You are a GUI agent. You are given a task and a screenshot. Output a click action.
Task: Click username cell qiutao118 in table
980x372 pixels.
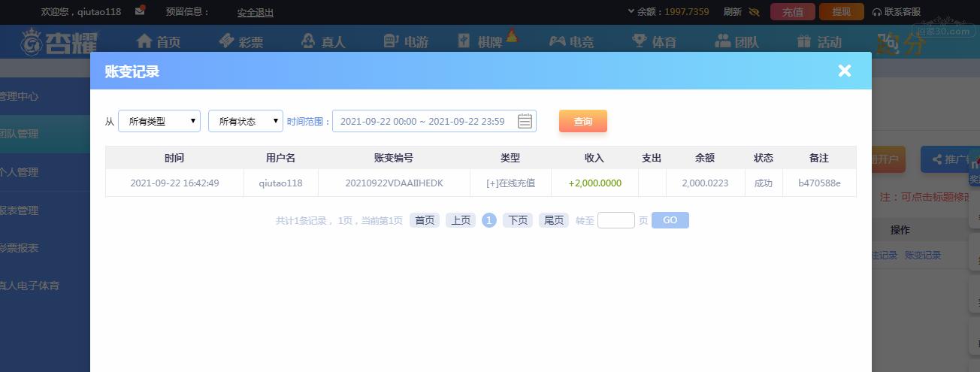click(x=281, y=183)
